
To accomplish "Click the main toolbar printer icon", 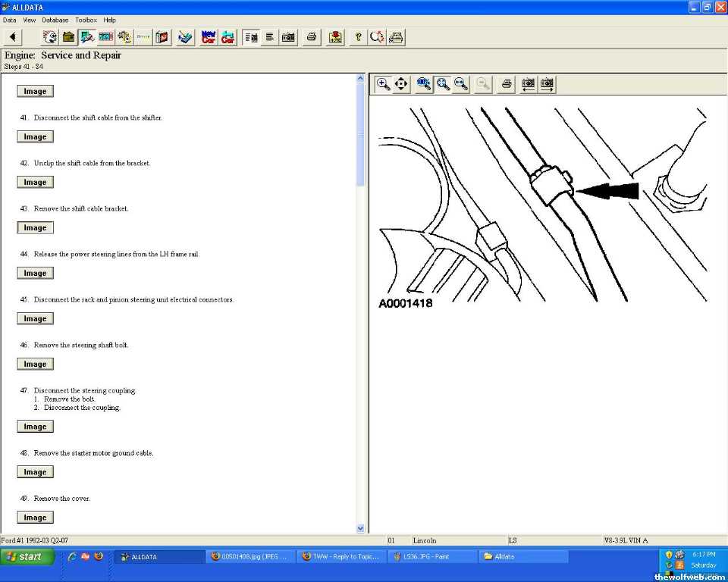I will (311, 37).
